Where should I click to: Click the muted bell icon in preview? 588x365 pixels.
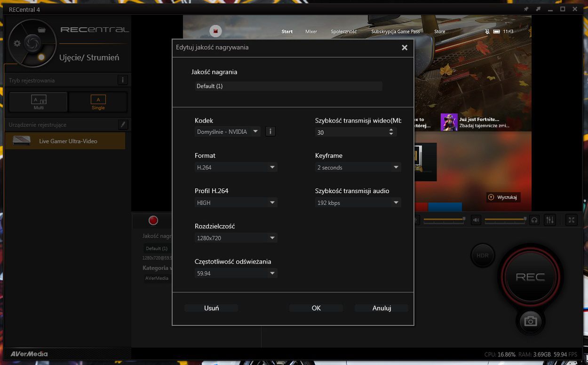487,32
